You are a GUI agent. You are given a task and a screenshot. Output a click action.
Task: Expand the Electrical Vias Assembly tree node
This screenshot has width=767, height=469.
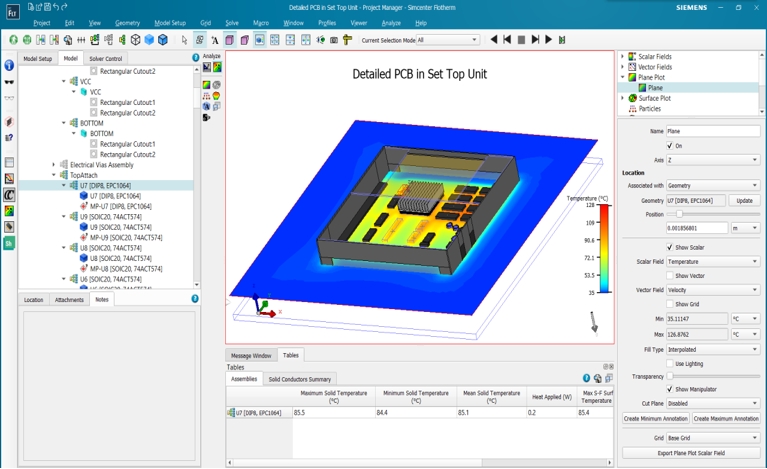(54, 164)
